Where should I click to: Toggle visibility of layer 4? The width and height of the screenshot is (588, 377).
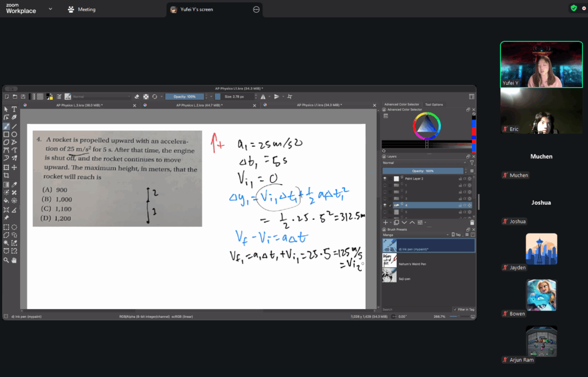(x=385, y=205)
